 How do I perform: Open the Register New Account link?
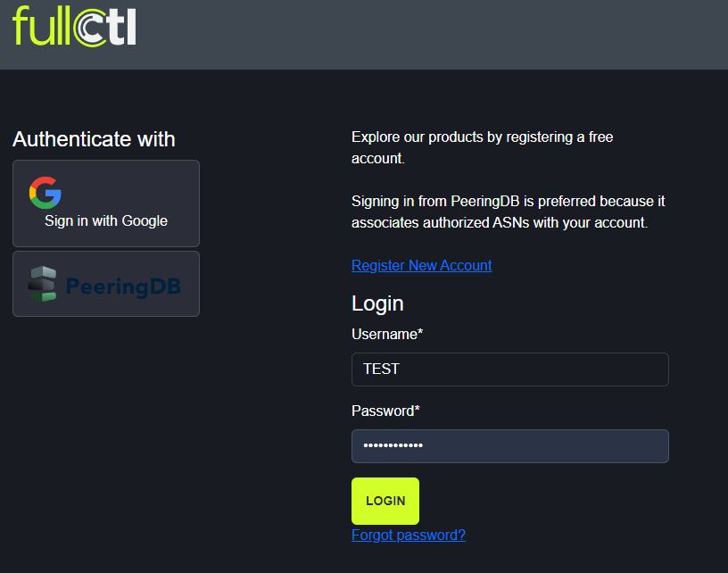[421, 265]
